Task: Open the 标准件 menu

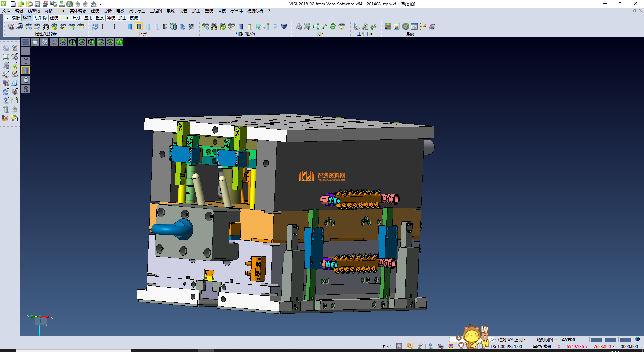Action: pos(236,11)
